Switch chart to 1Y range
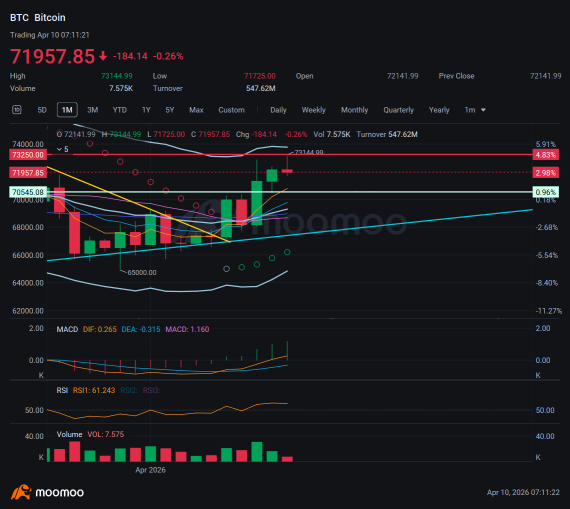This screenshot has height=509, width=570. tap(146, 110)
